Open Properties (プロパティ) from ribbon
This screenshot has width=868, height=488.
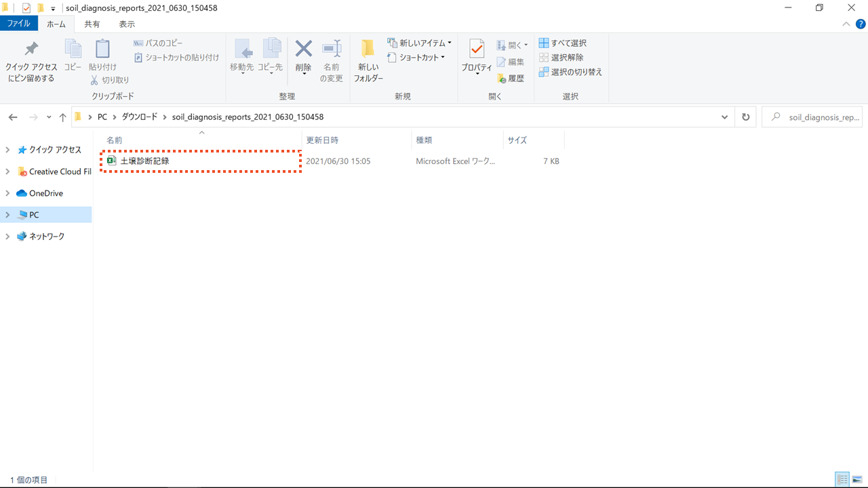(x=477, y=56)
